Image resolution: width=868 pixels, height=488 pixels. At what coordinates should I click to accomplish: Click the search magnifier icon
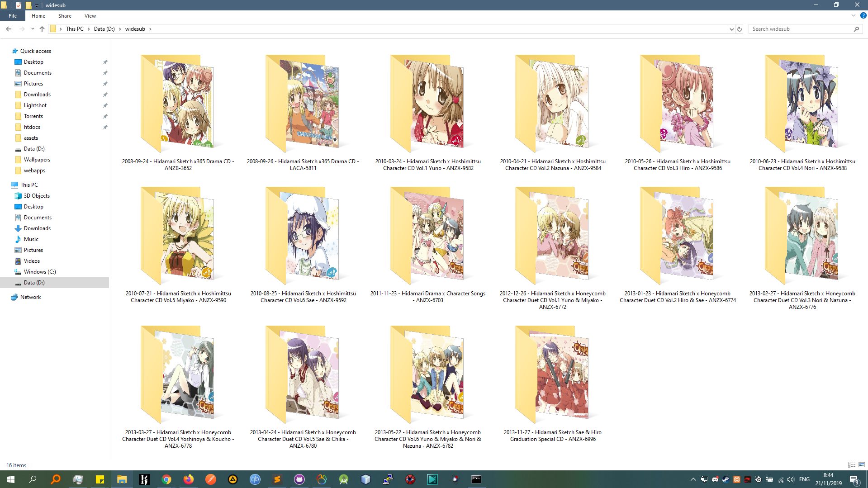(856, 29)
